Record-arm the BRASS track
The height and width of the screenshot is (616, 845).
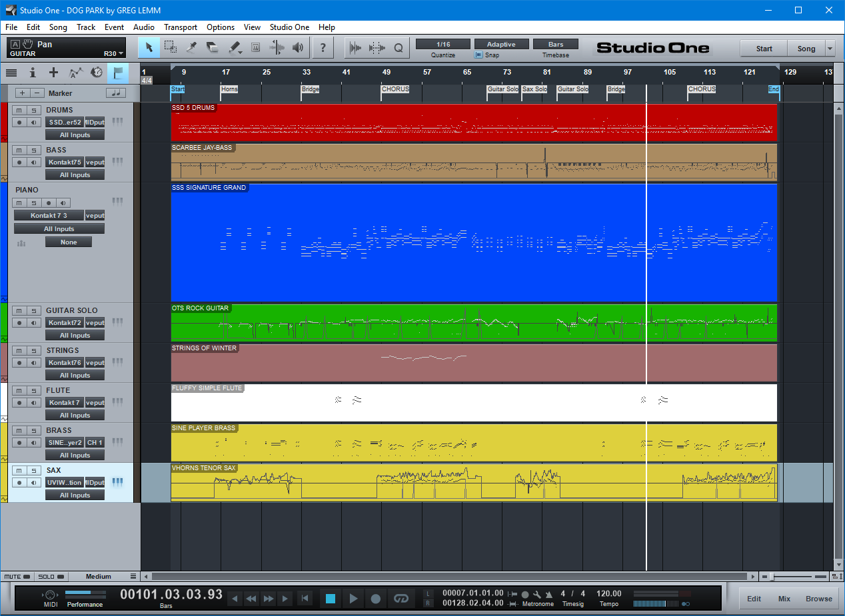click(19, 442)
